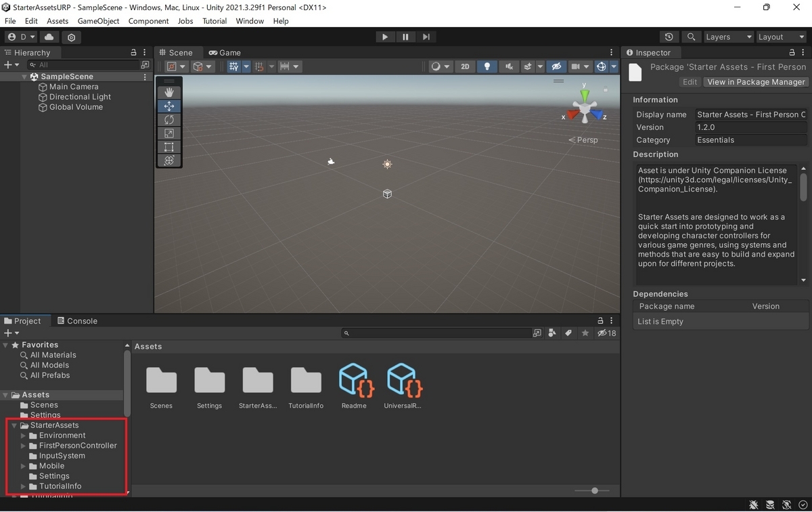Select the Rect transform tool

168,147
